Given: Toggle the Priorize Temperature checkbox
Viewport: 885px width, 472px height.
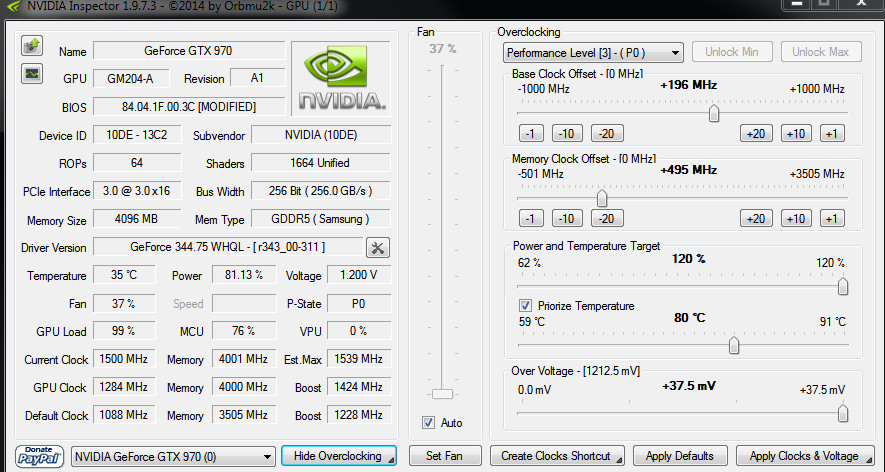Looking at the screenshot, I should 525,305.
